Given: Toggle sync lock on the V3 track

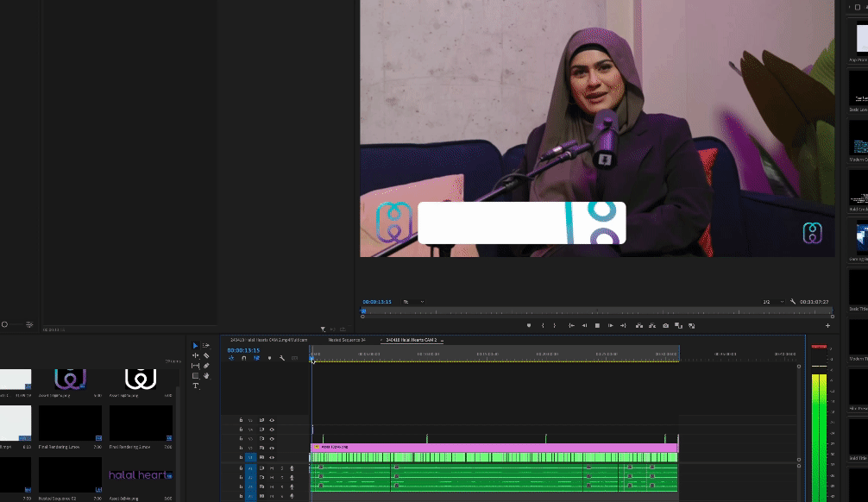Looking at the screenshot, I should click(261, 439).
